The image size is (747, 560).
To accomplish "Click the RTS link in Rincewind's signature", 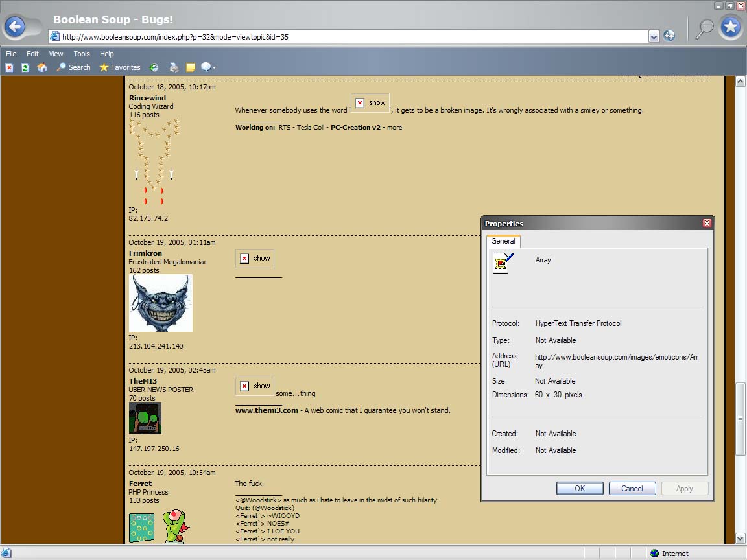I will [x=285, y=128].
